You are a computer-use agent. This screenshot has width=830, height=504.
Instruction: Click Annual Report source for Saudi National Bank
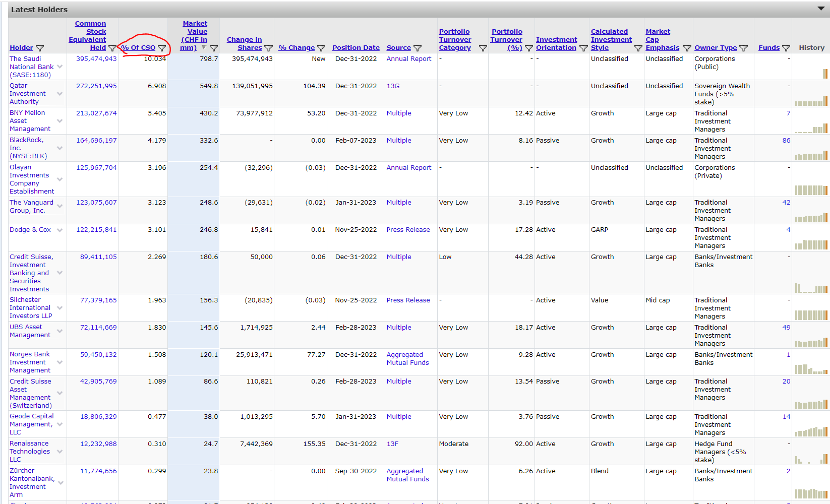pos(409,59)
